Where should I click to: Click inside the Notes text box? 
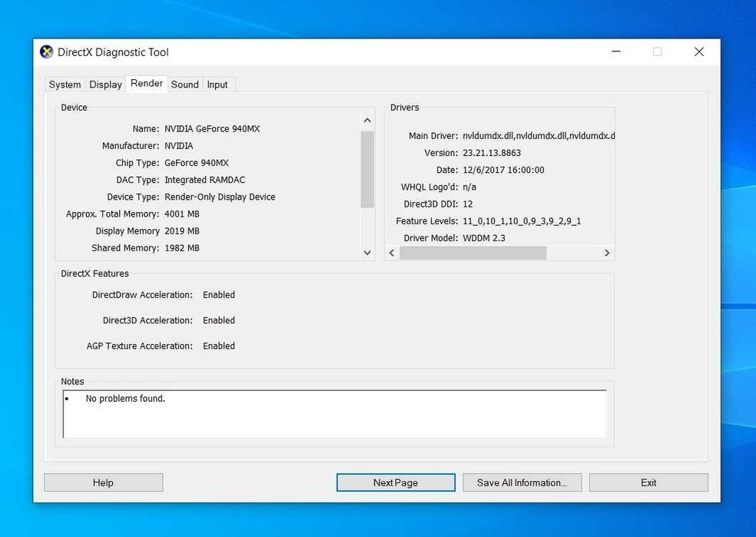point(335,414)
